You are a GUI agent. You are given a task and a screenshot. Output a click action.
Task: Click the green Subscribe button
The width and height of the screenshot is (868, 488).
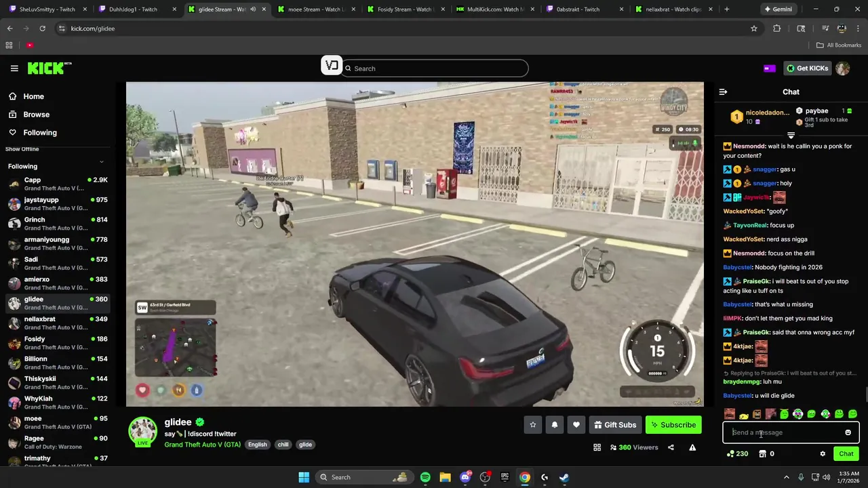pos(673,425)
